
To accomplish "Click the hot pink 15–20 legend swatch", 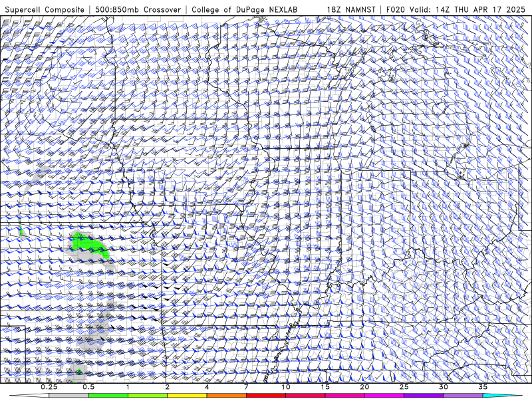I will (x=344, y=396).
